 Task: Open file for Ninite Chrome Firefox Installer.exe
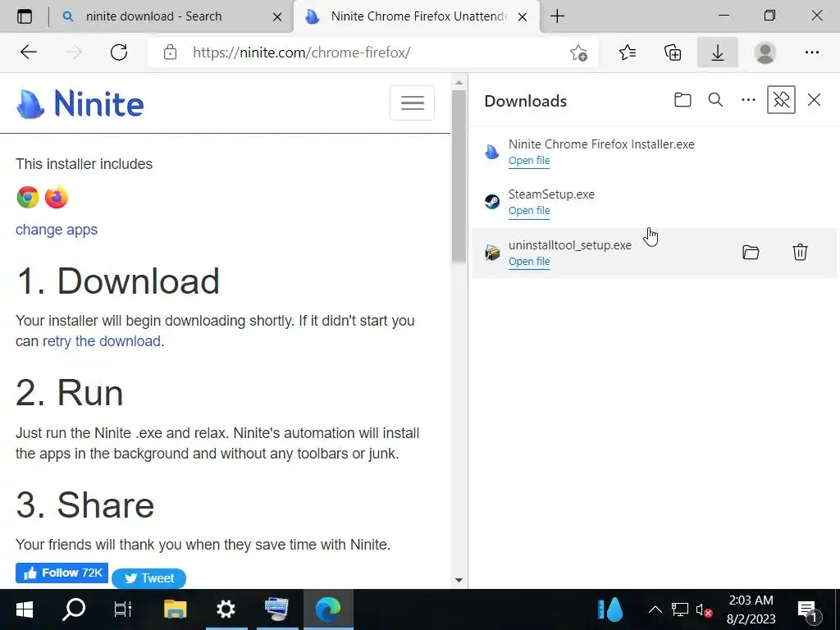[x=529, y=161]
